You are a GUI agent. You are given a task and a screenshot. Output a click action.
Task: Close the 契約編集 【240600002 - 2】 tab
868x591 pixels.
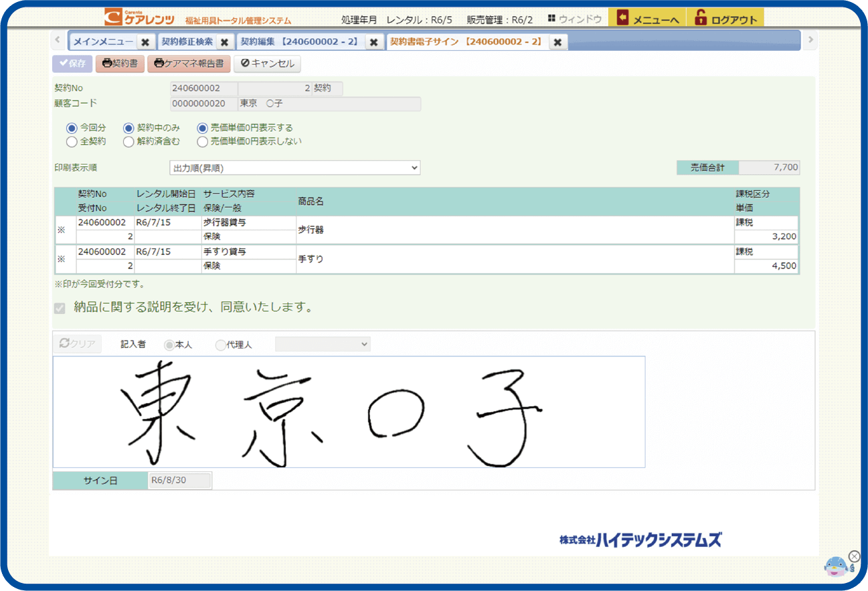[374, 42]
